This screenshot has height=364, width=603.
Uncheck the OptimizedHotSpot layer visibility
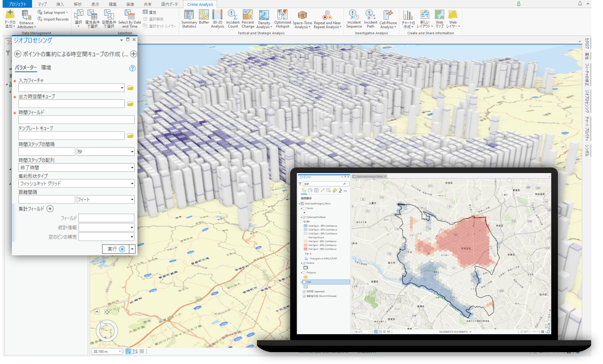point(304,217)
